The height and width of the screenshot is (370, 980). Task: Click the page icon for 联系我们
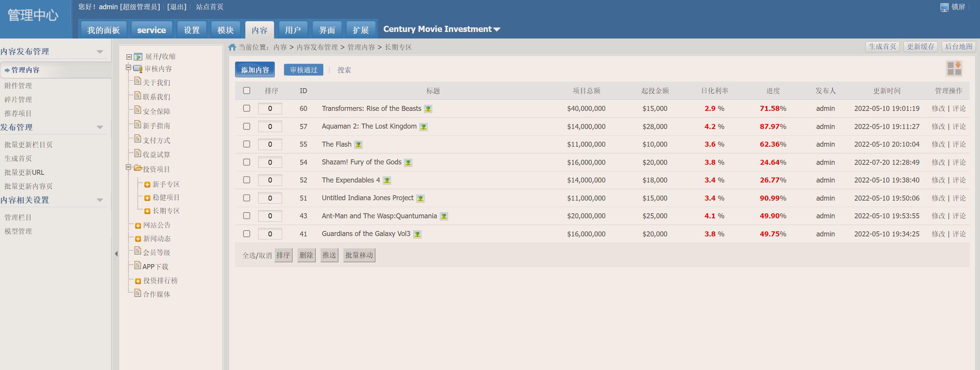[x=138, y=95]
